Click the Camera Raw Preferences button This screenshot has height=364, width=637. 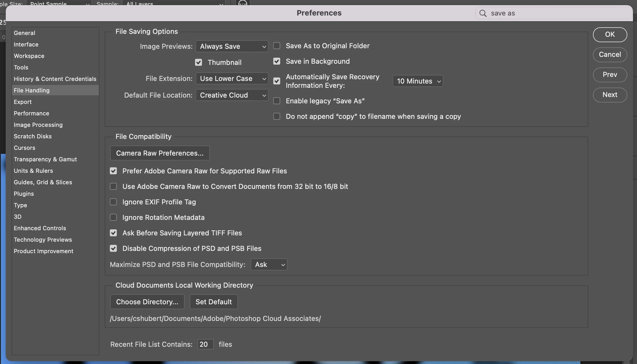pos(160,153)
